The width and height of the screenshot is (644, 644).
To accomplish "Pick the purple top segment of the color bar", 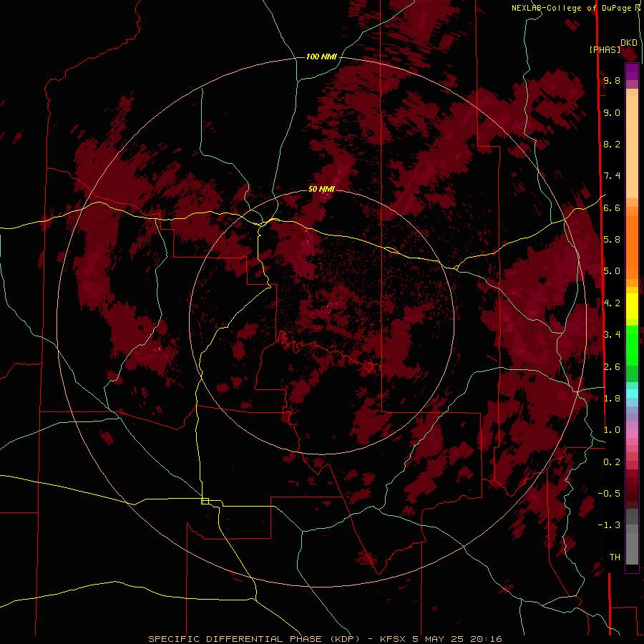I will click(x=632, y=72).
